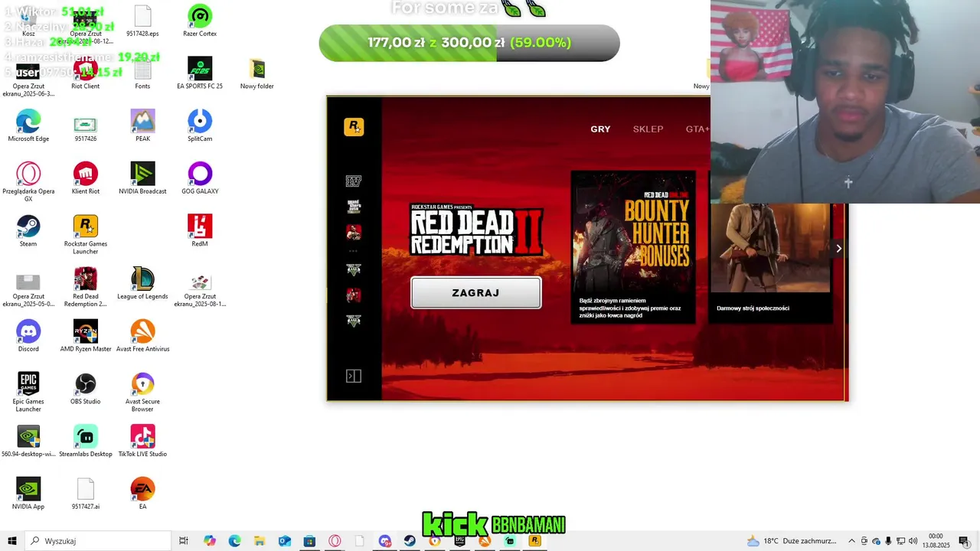Open EA desktop icon
Image resolution: width=980 pixels, height=551 pixels.
coord(142,493)
